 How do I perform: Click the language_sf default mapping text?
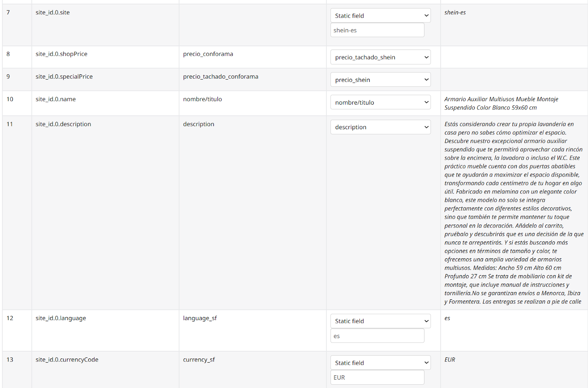[200, 318]
